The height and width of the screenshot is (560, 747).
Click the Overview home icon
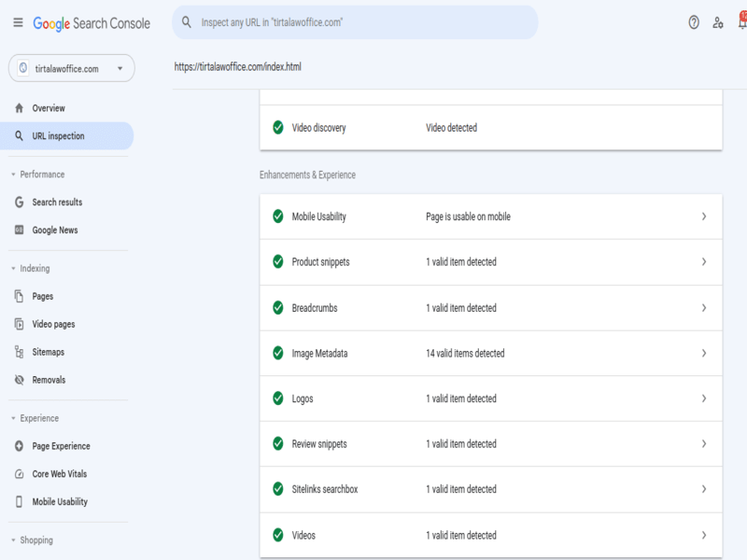(20, 108)
